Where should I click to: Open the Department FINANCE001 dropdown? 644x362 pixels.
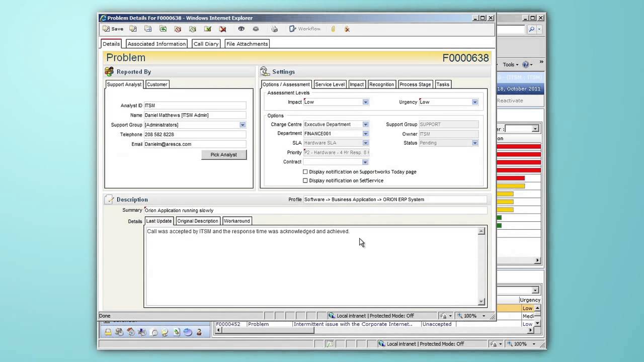coord(365,134)
